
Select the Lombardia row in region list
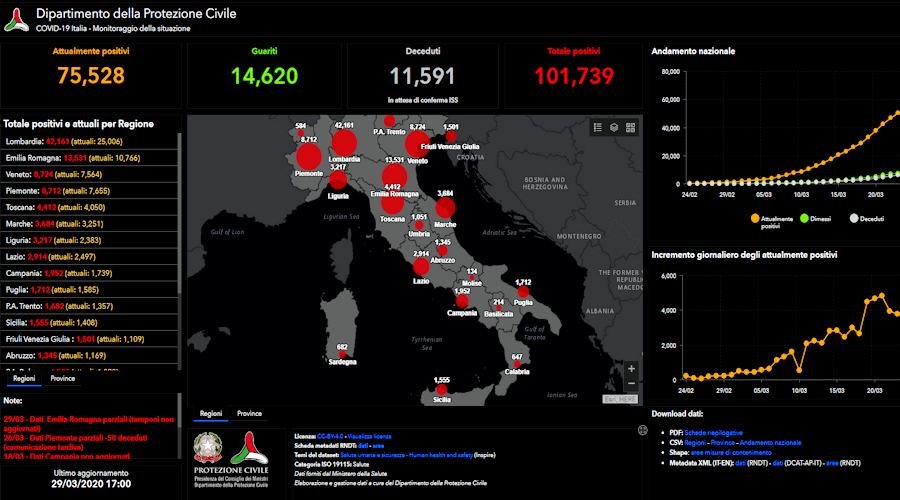click(x=89, y=141)
